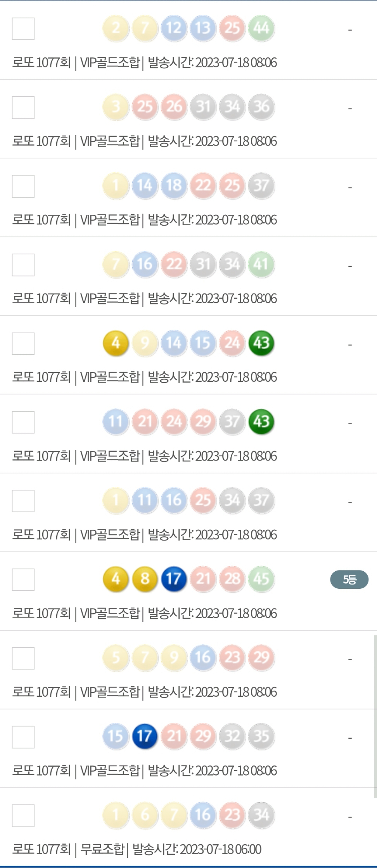Click the red number 26 ball
Viewport: 377px width, 868px height.
[174, 107]
